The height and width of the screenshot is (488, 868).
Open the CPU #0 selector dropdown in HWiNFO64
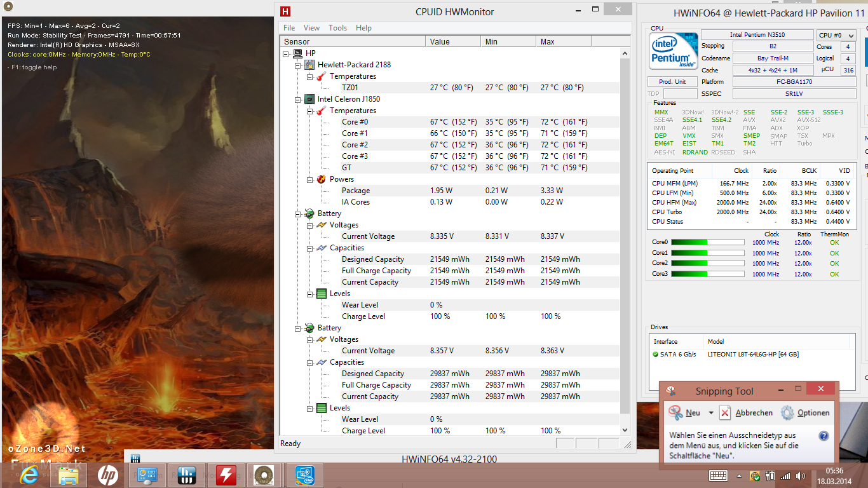(836, 36)
